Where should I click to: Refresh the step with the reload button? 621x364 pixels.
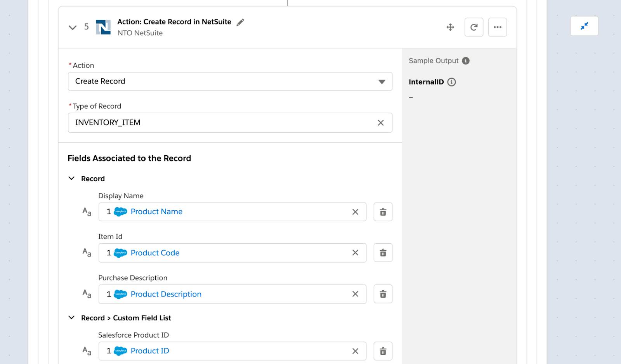coord(474,27)
